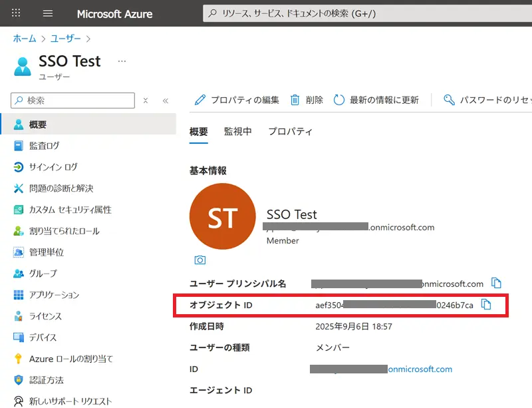Click the camera icon under the avatar
This screenshot has width=532, height=408.
199,260
